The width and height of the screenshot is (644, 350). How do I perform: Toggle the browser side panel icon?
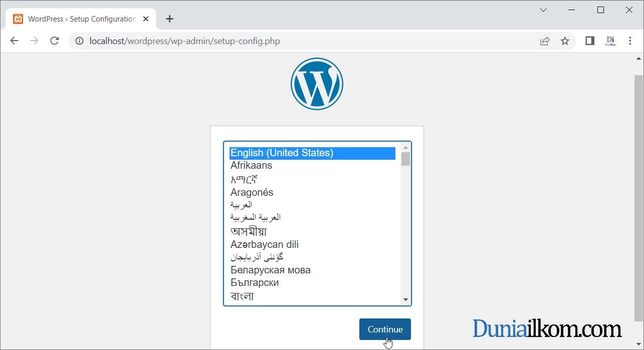(590, 41)
